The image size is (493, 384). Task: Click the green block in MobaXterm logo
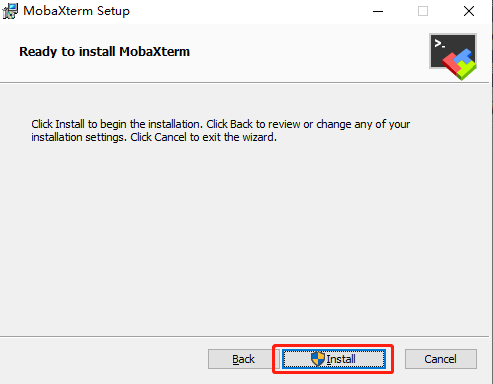pos(467,70)
